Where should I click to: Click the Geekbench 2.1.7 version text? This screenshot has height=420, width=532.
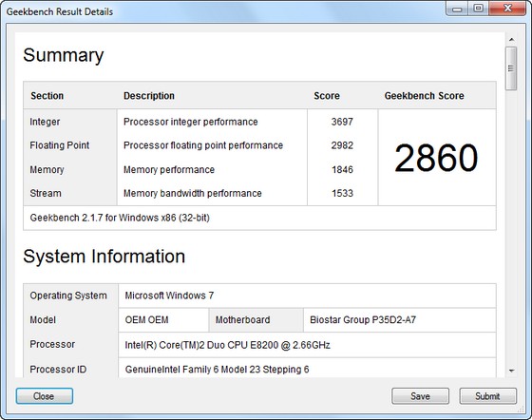coord(120,218)
